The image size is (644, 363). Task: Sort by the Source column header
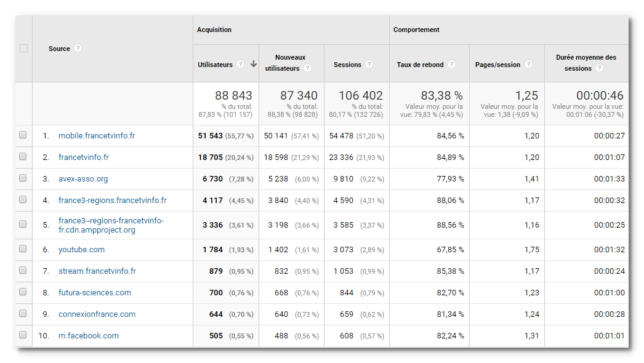pyautogui.click(x=59, y=49)
